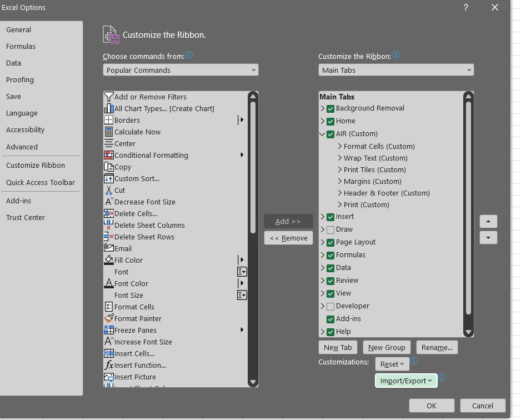
Task: Collapse the AIR (Custom) tab tree
Action: [x=322, y=134]
